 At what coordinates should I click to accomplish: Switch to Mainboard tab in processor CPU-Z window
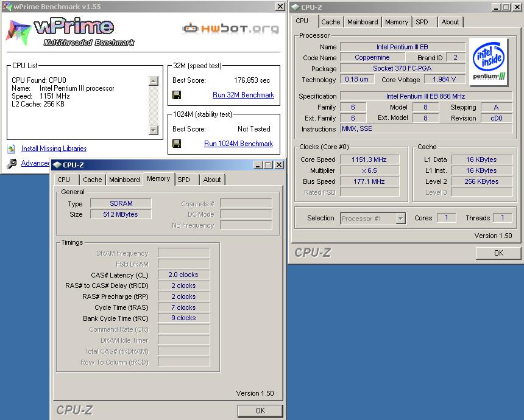[x=363, y=22]
